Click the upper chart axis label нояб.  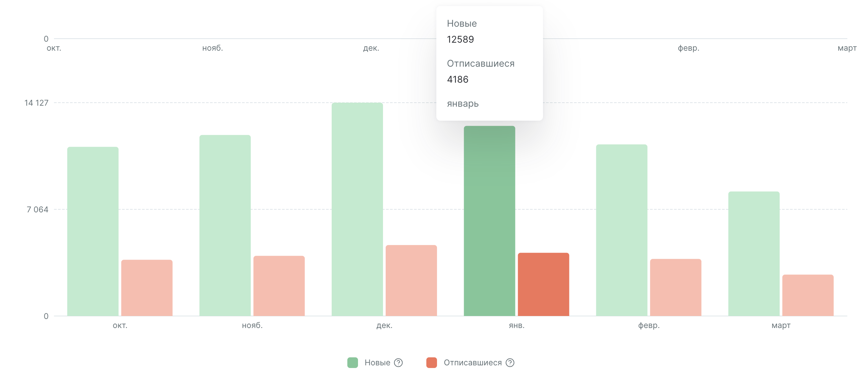(x=212, y=48)
